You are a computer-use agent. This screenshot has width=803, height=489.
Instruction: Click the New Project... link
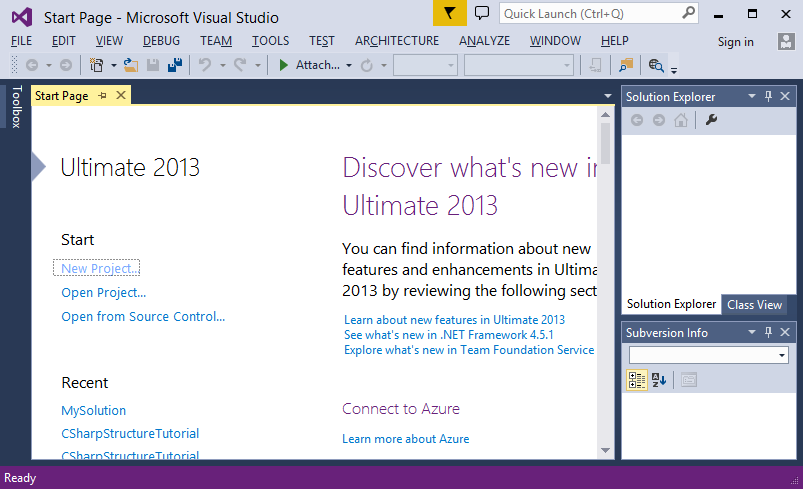[99, 268]
